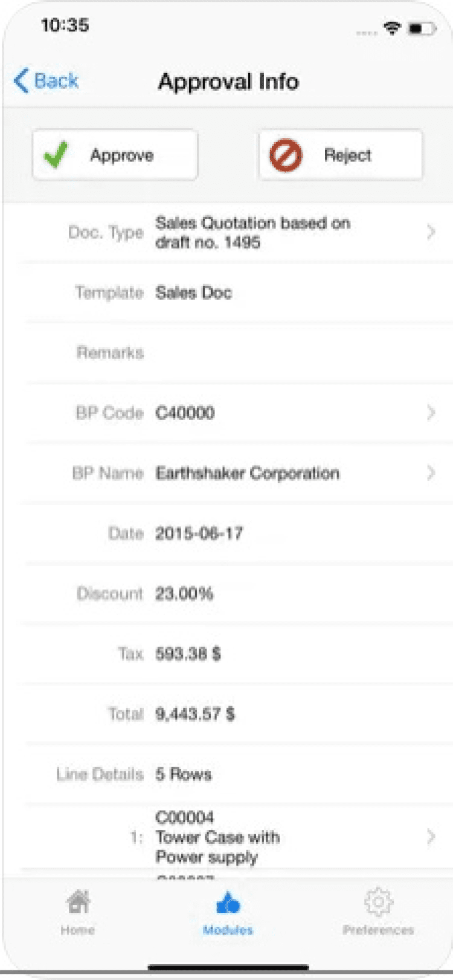Tap the red Reject prohibition icon
Viewport: 453px width, 980px height.
(x=285, y=155)
